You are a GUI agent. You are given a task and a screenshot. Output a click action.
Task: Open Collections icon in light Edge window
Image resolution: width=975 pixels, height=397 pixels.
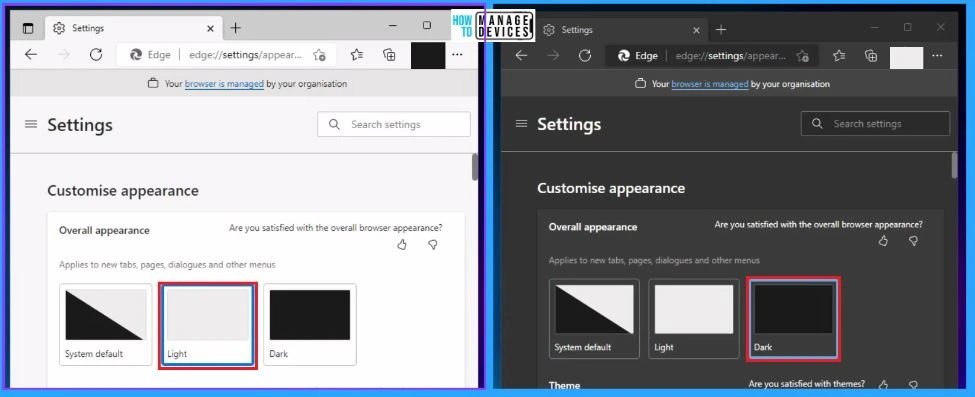pos(389,55)
